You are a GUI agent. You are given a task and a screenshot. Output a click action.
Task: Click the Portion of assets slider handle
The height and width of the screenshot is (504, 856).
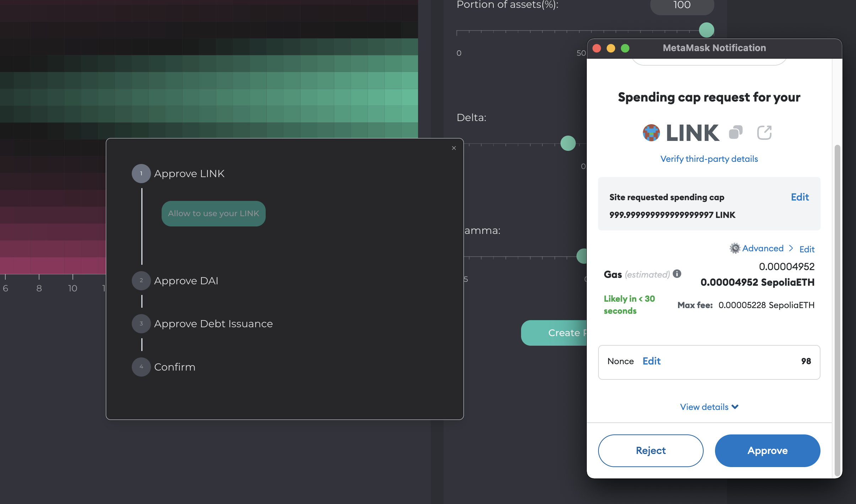pyautogui.click(x=706, y=30)
